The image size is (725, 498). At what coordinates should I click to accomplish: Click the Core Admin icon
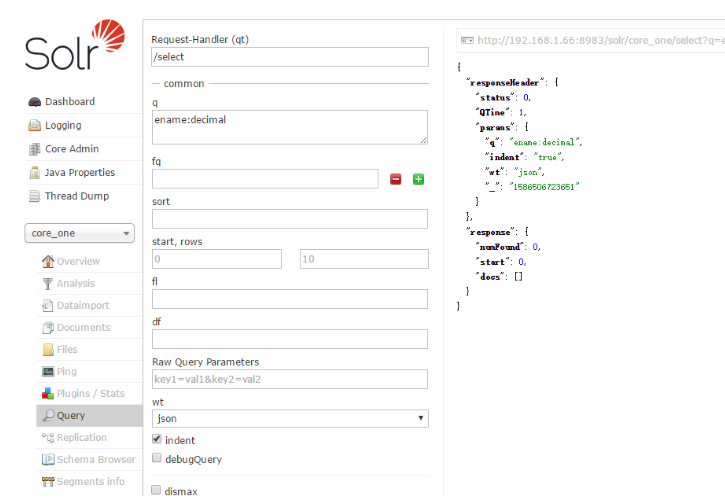tap(35, 149)
